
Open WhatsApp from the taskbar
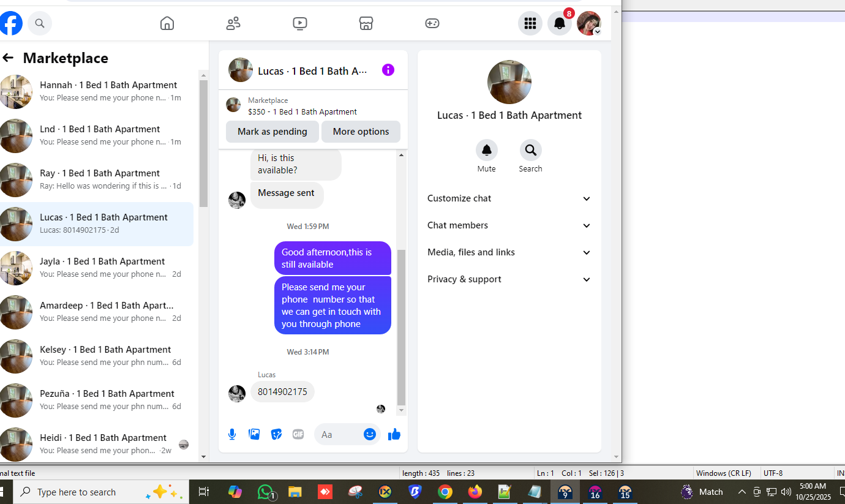coord(266,492)
